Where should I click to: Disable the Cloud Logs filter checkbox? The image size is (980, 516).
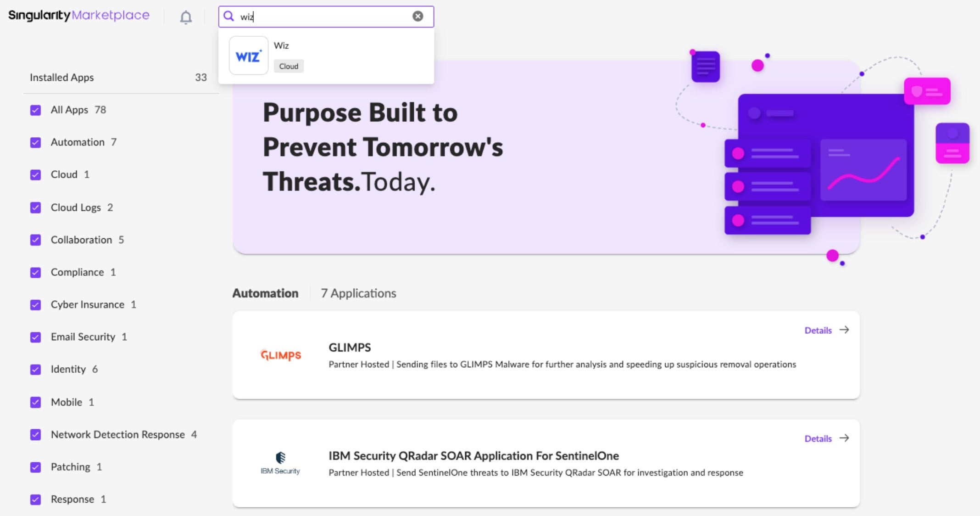[x=36, y=208]
